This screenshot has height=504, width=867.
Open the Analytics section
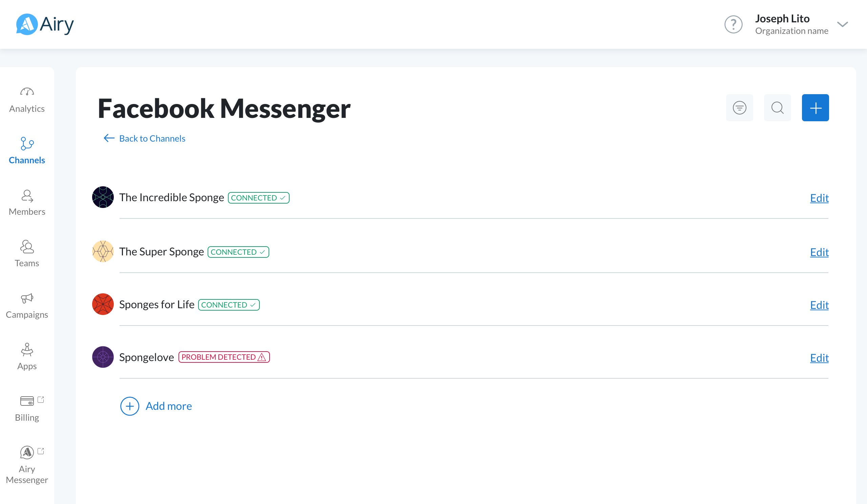(x=27, y=100)
